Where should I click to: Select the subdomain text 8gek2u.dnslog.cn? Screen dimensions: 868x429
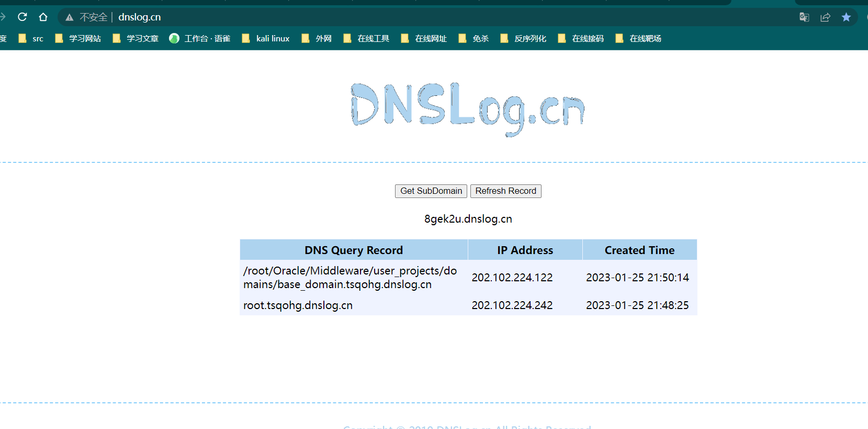click(x=468, y=219)
